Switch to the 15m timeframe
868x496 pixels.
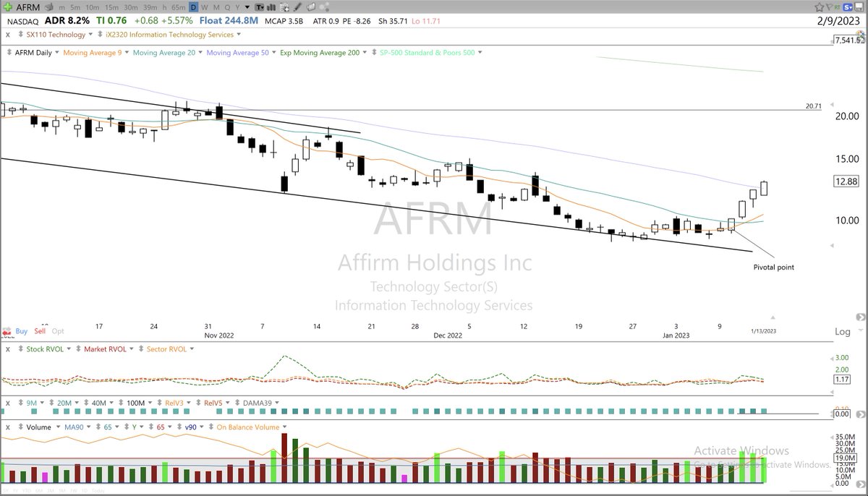pyautogui.click(x=112, y=7)
